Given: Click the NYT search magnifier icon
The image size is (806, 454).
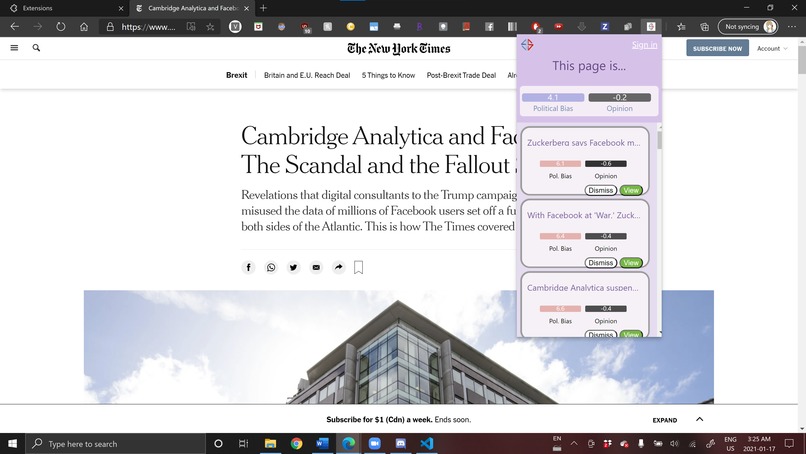Looking at the screenshot, I should click(x=36, y=48).
